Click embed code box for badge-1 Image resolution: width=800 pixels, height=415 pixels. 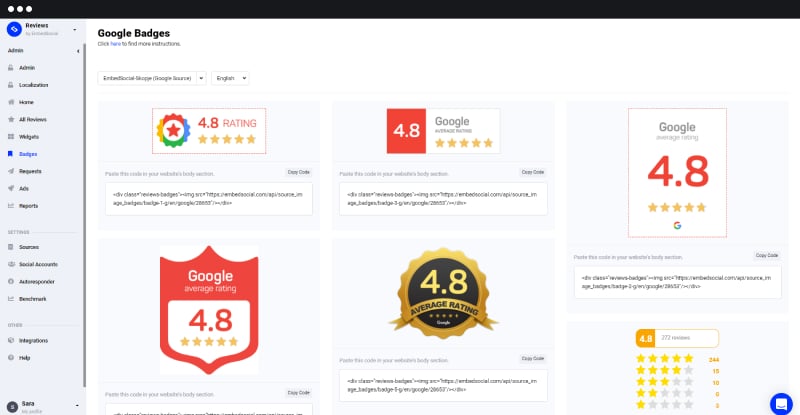click(209, 199)
